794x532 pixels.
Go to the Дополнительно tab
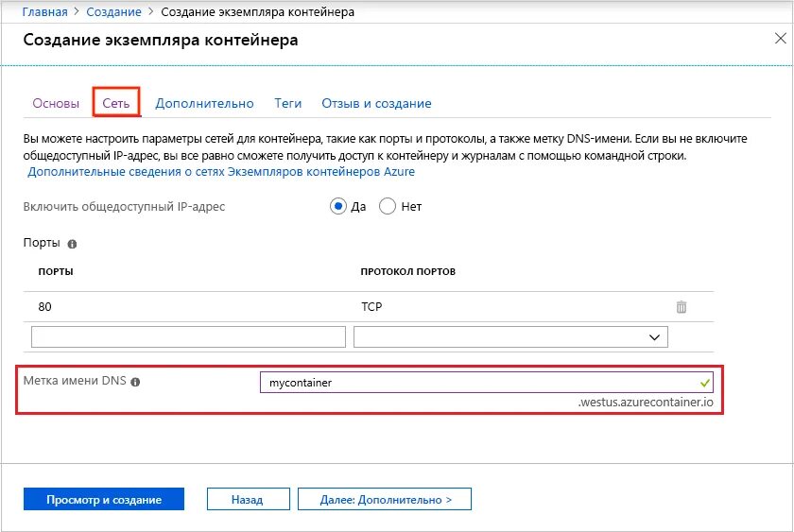coord(204,103)
